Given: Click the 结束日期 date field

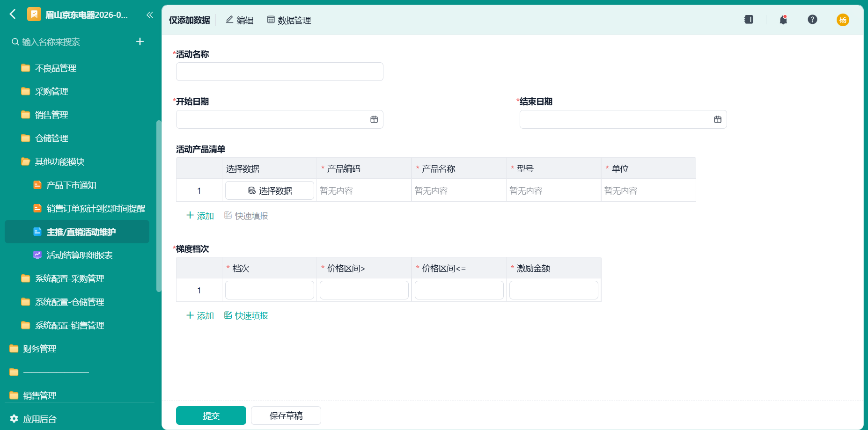Looking at the screenshot, I should tap(623, 119).
